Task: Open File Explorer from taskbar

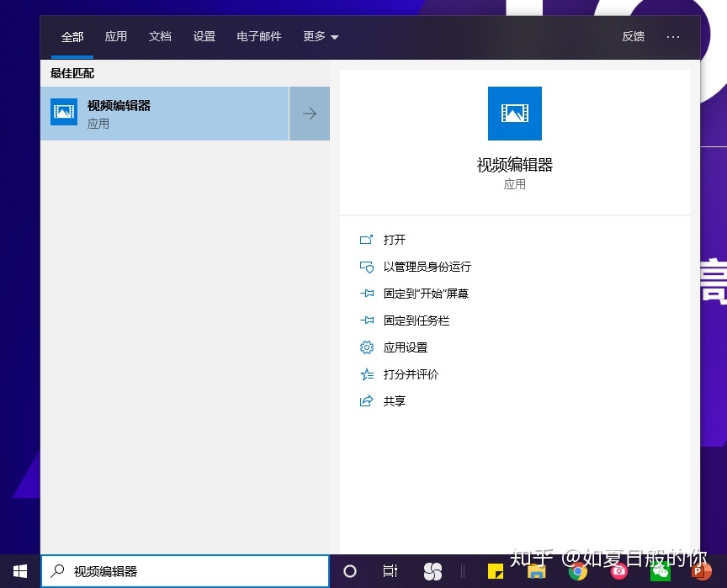Action: [537, 572]
